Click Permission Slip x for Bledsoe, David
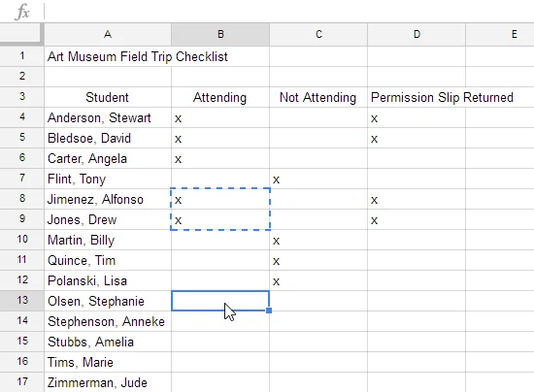Viewport: 534px width, 392px height. (x=374, y=139)
